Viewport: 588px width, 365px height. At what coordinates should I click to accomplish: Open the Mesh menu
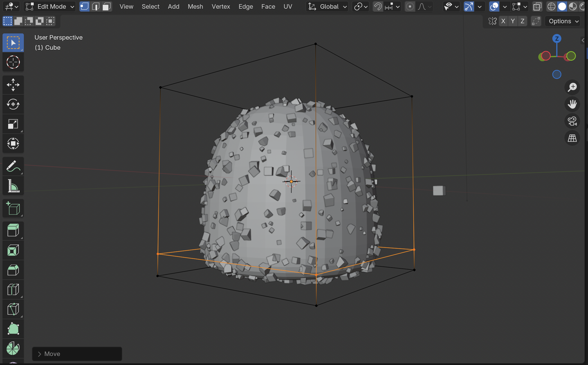(x=195, y=6)
